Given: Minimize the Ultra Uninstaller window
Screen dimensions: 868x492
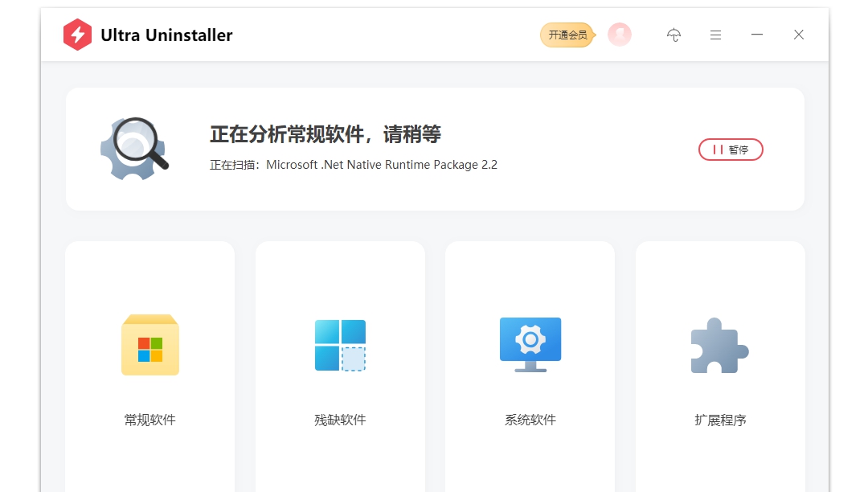Looking at the screenshot, I should pos(757,35).
